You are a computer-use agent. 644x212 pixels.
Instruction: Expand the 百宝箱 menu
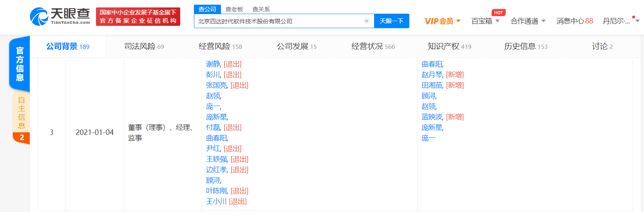click(x=485, y=21)
